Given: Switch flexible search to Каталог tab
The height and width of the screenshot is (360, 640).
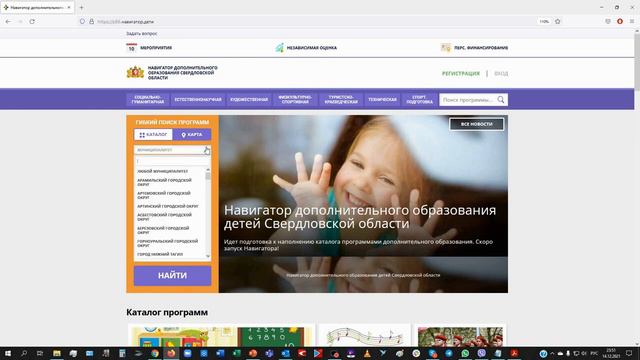Looking at the screenshot, I should (153, 134).
